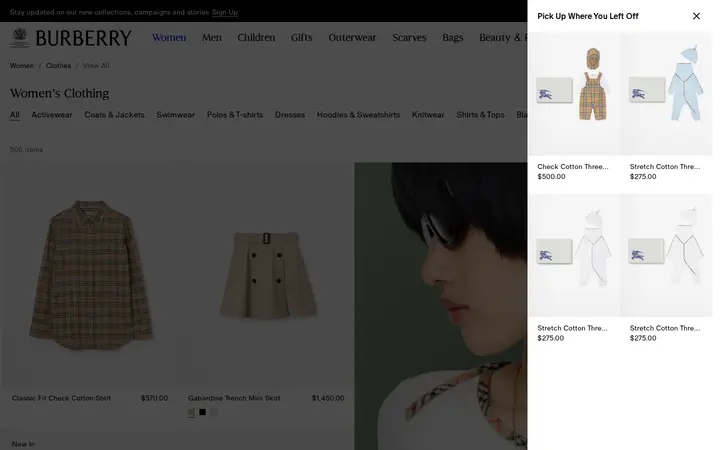
Task: Close the Pick Up Where You Left Off panel
Action: coord(696,16)
